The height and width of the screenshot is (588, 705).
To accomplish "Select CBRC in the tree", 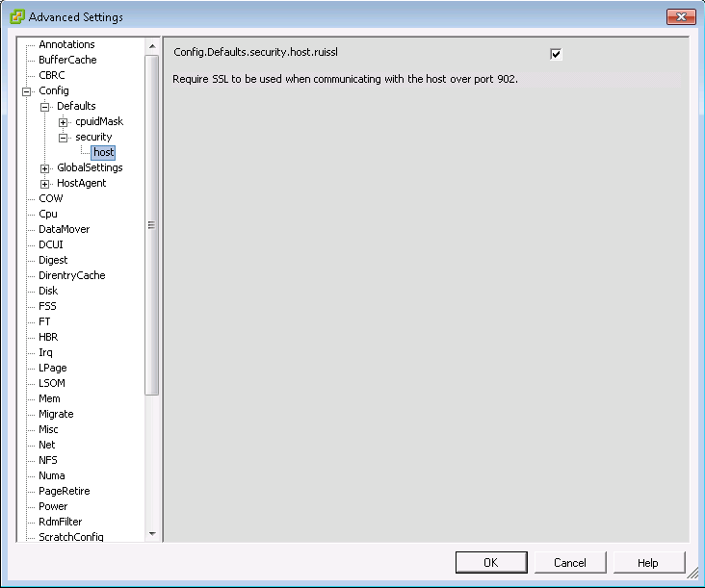I will pyautogui.click(x=52, y=75).
